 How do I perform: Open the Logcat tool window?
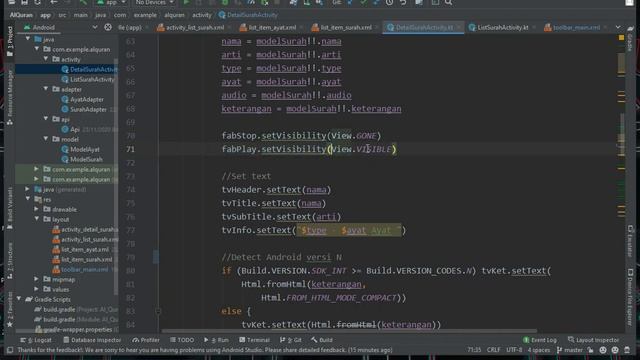(x=36, y=340)
